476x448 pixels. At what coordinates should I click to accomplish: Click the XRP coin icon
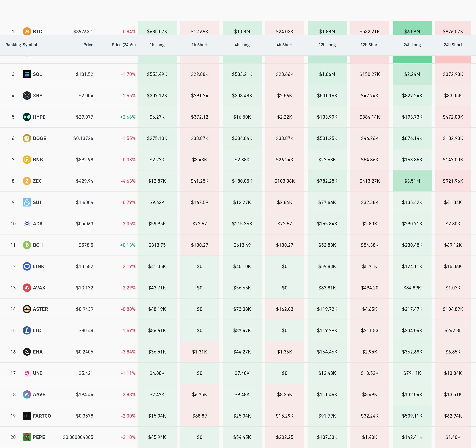tap(27, 96)
